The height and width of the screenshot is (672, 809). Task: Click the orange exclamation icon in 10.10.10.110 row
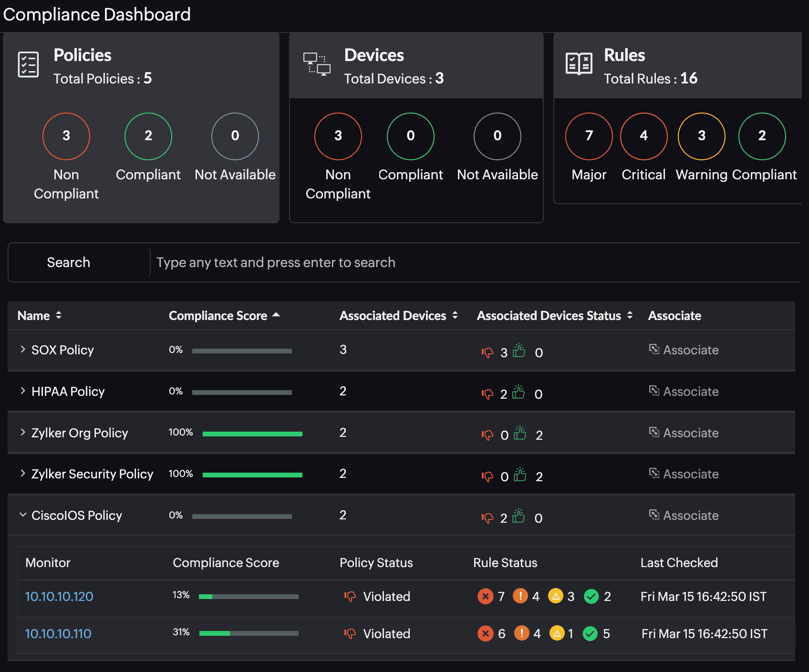(521, 634)
